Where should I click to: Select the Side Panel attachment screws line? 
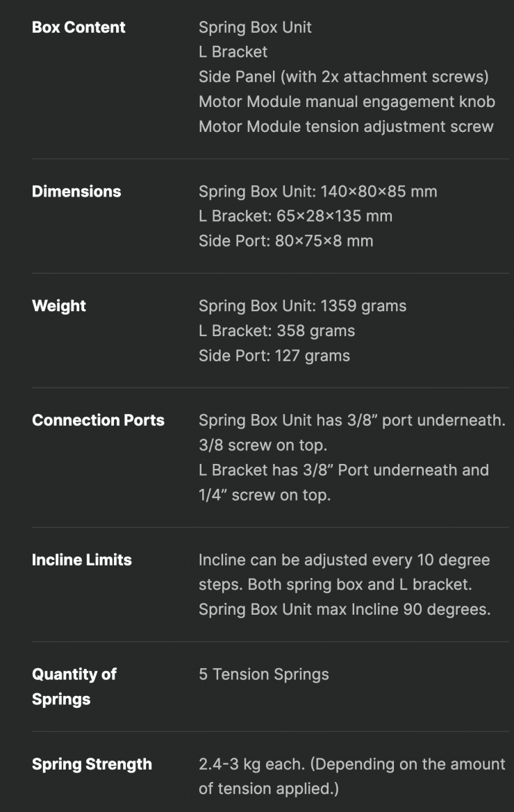click(343, 77)
